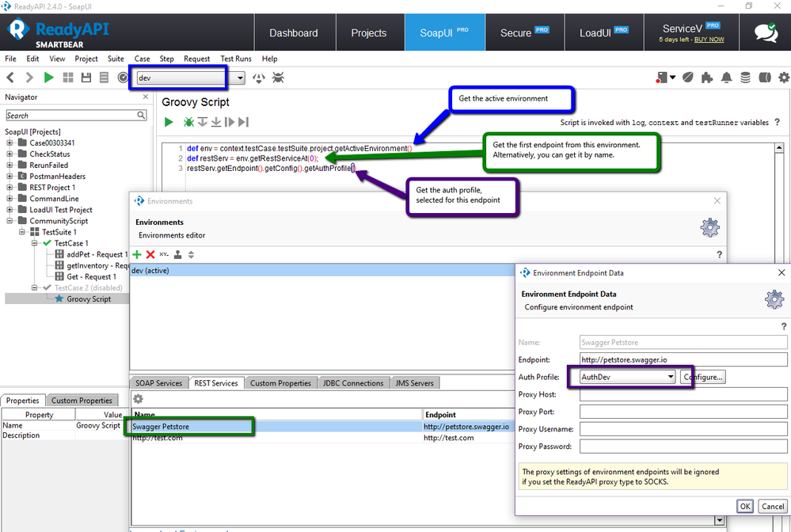Open the Test Runs menu
Screen dimensions: 791x532
pyautogui.click(x=236, y=59)
